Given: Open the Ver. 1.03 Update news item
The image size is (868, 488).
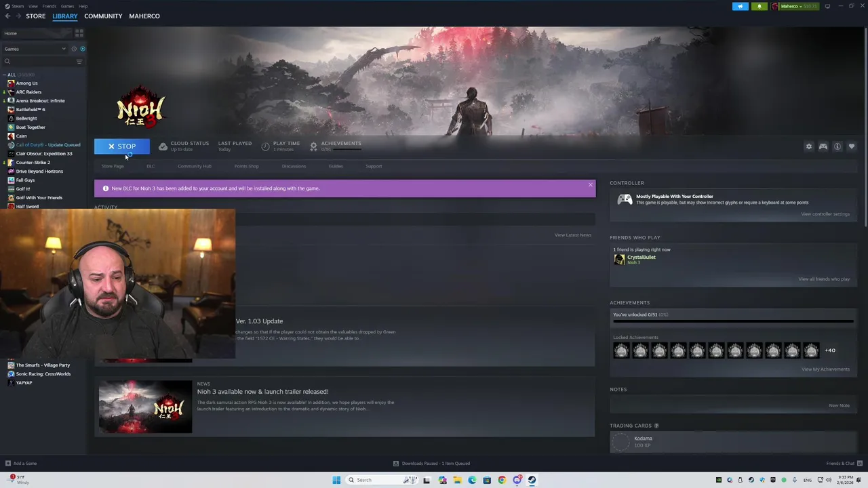Looking at the screenshot, I should (x=259, y=321).
